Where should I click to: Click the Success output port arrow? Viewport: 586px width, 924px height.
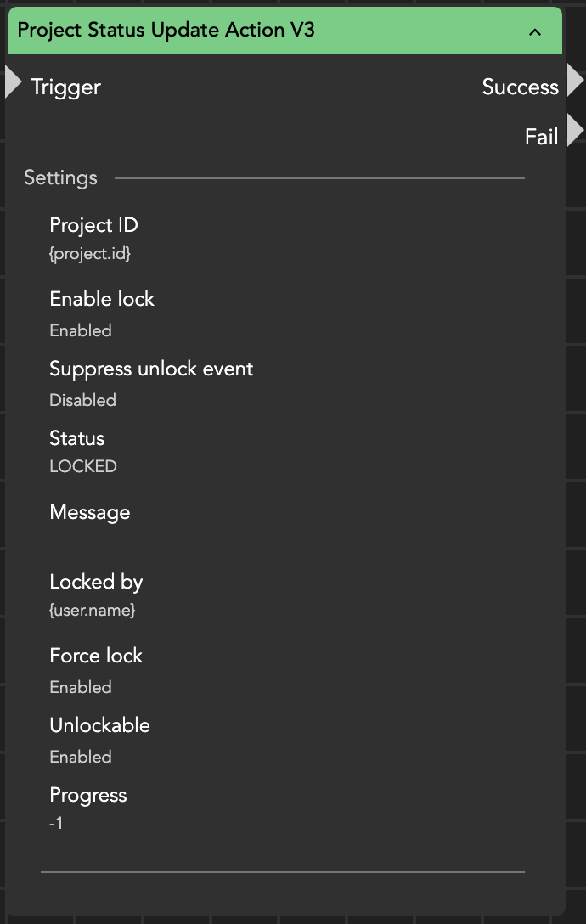click(x=575, y=81)
